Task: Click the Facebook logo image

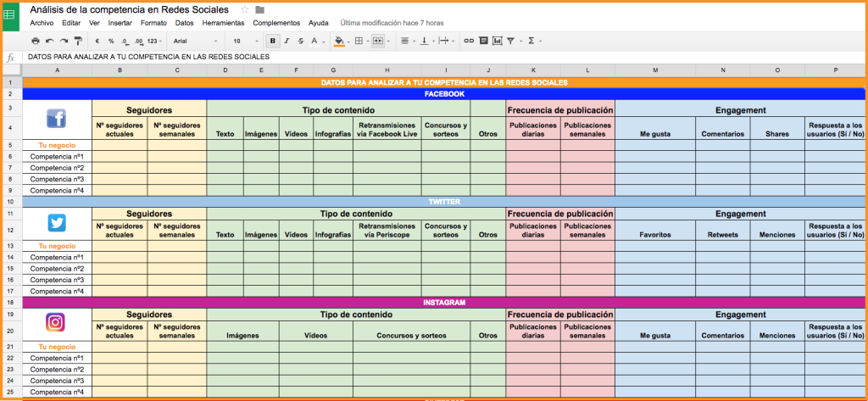Action: [57, 118]
